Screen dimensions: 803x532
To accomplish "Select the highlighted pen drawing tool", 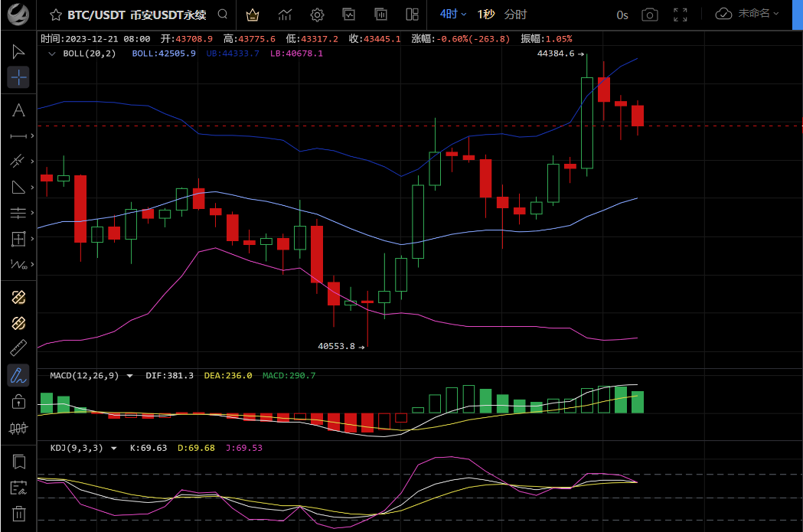I will 18,376.
